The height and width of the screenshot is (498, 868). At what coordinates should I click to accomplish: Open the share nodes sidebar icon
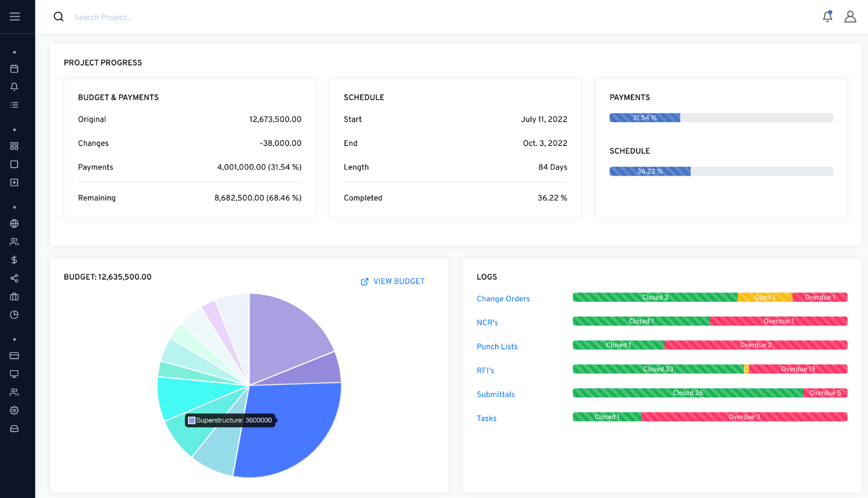(14, 279)
